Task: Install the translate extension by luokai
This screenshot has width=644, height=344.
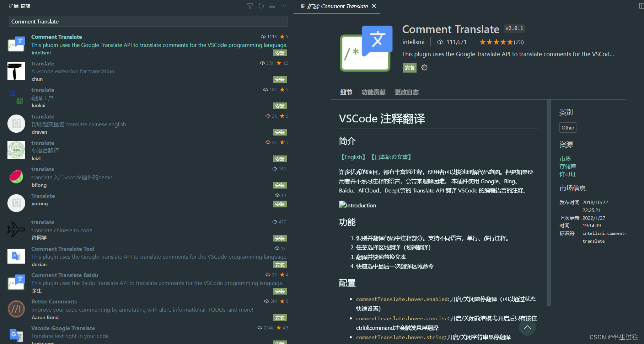Action: (280, 106)
